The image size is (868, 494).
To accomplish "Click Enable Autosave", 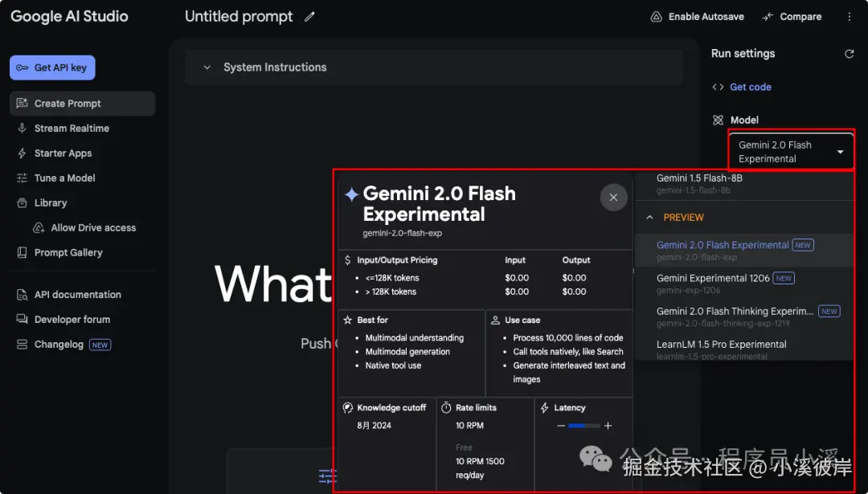I will [697, 17].
